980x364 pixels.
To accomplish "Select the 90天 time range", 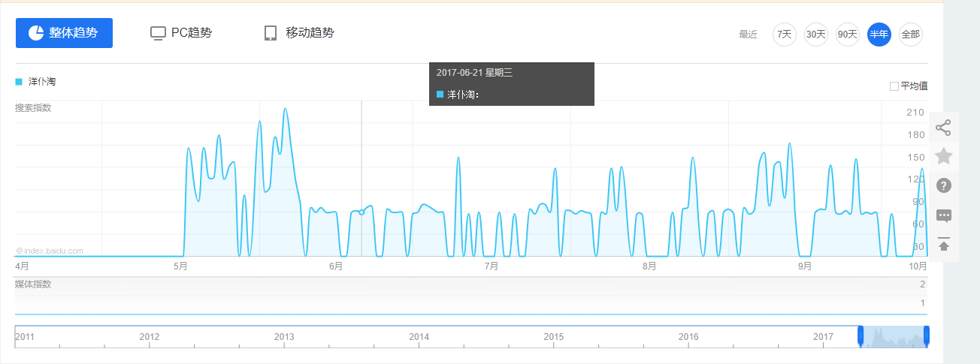I will [848, 35].
